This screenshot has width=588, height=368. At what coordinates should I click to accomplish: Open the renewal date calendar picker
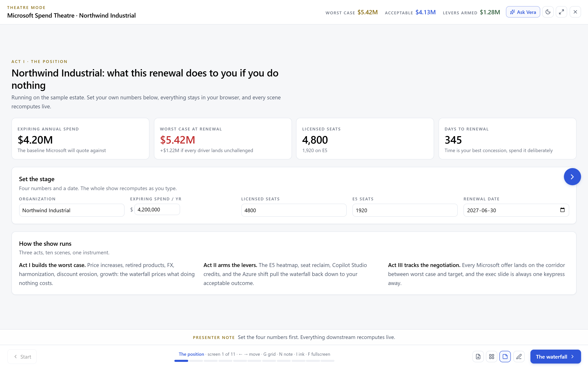pos(562,210)
